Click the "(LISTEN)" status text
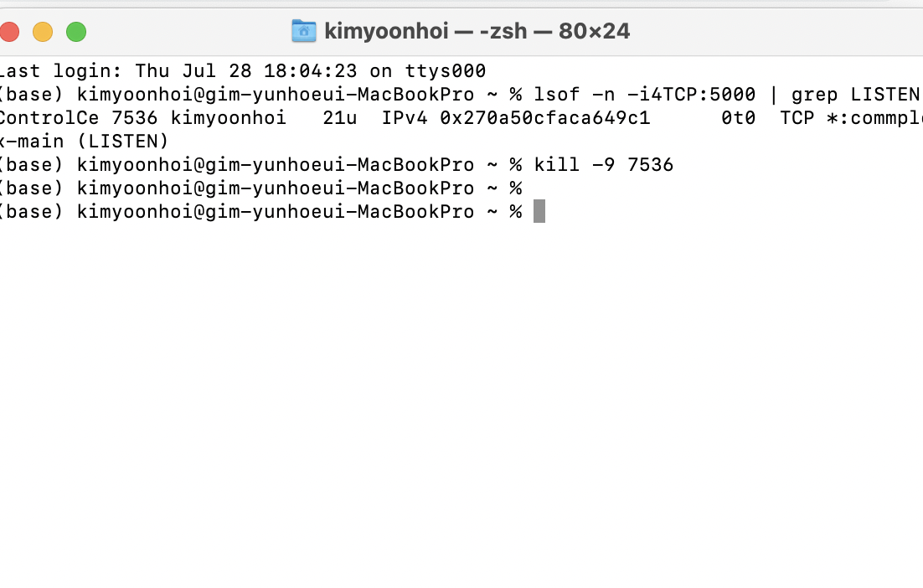The width and height of the screenshot is (923, 588). [122, 142]
